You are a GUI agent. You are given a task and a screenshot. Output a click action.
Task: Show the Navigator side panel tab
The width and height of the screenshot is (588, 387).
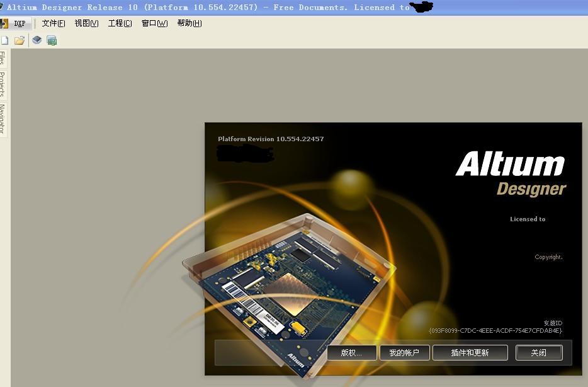(x=3, y=118)
